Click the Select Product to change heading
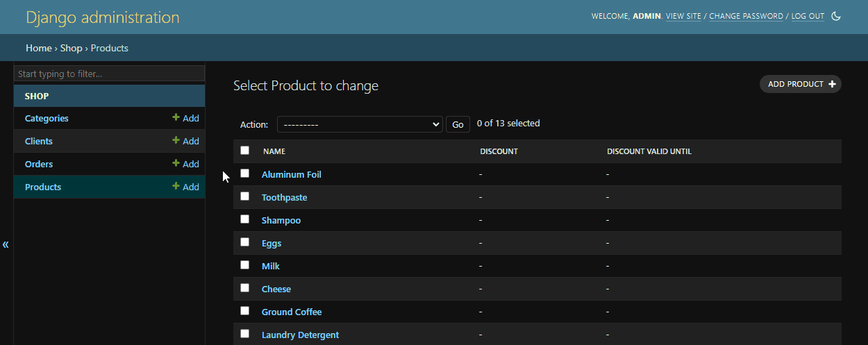This screenshot has height=345, width=868. click(x=306, y=86)
